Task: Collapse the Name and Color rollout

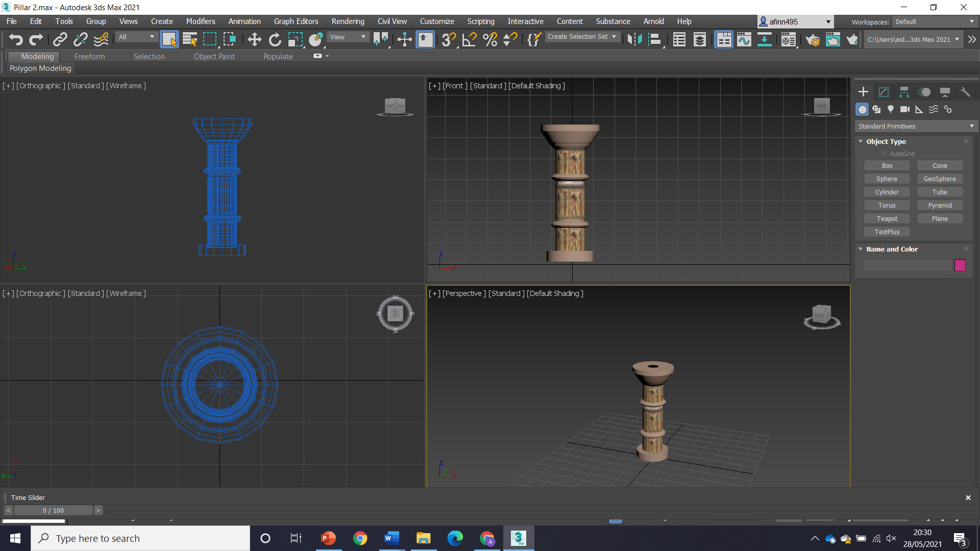Action: click(x=861, y=249)
